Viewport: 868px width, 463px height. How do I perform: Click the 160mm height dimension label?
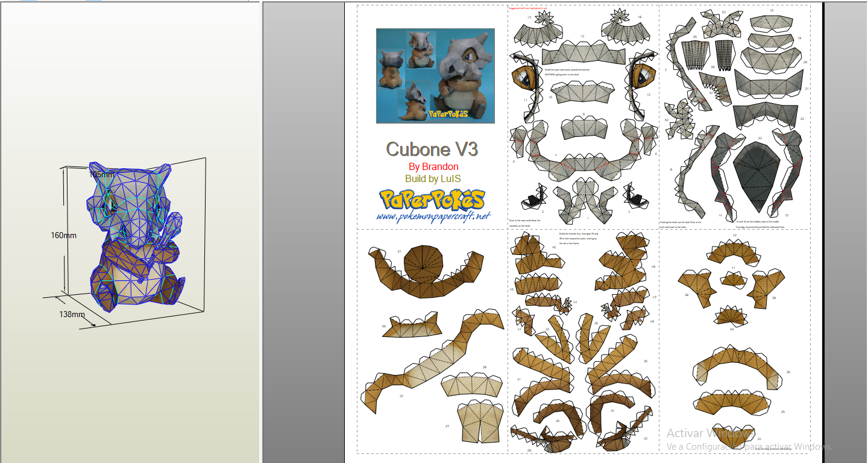click(x=64, y=235)
